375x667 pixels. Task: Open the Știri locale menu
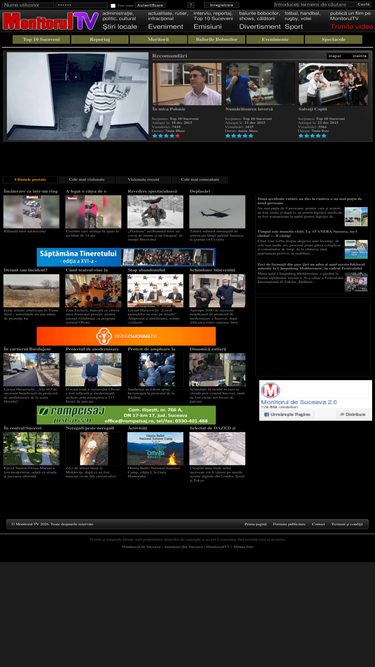[120, 26]
